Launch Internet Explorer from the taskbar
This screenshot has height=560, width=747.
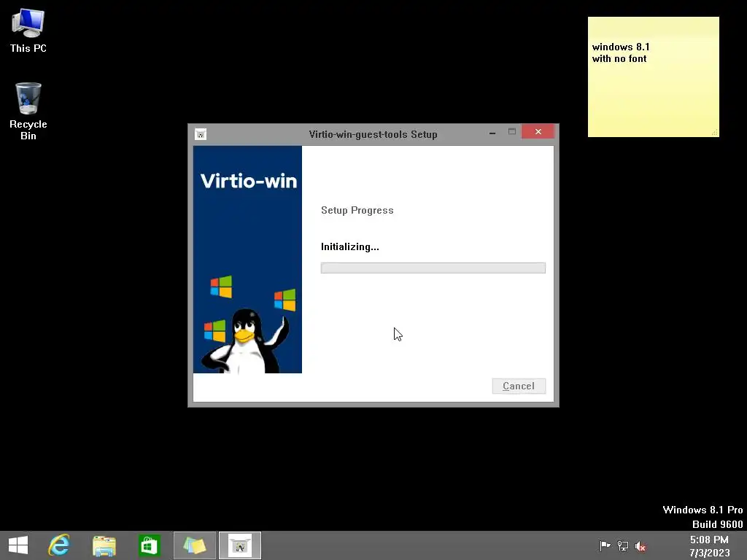click(59, 545)
